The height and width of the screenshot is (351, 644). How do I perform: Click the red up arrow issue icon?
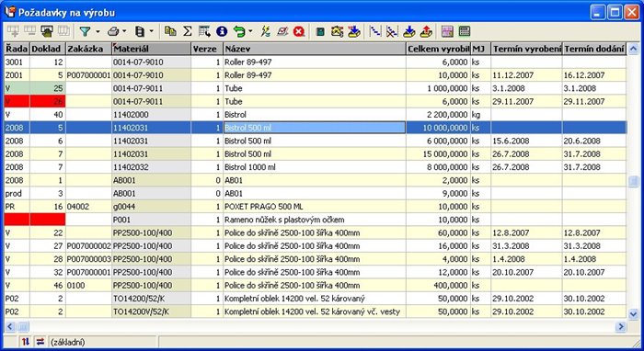(426, 31)
